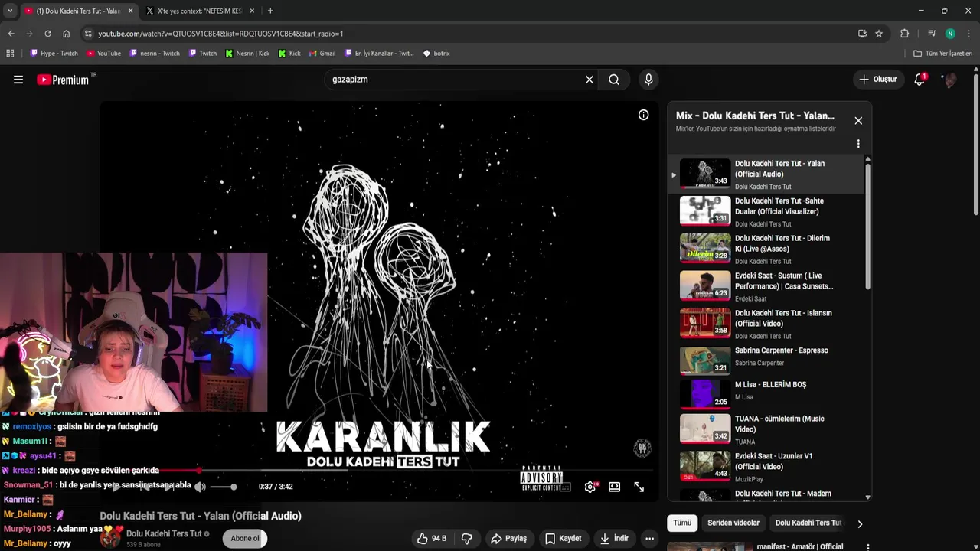This screenshot has height=551, width=980.
Task: Clear the search box text
Action: point(590,80)
